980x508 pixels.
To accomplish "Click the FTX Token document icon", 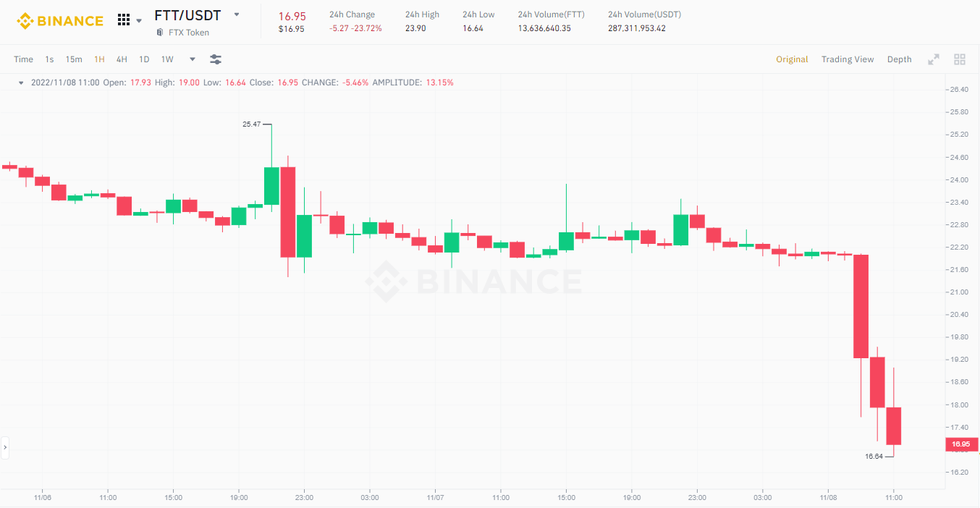I will click(x=160, y=33).
